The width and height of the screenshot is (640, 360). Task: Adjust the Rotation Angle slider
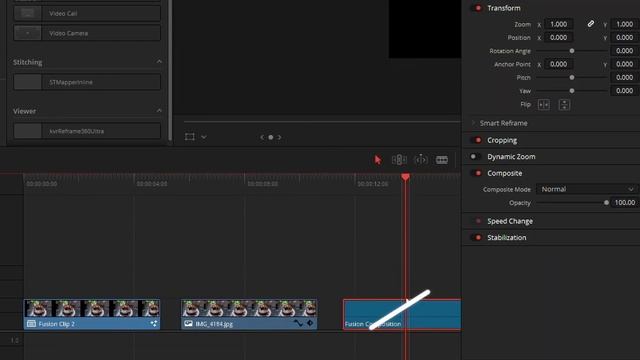point(571,51)
